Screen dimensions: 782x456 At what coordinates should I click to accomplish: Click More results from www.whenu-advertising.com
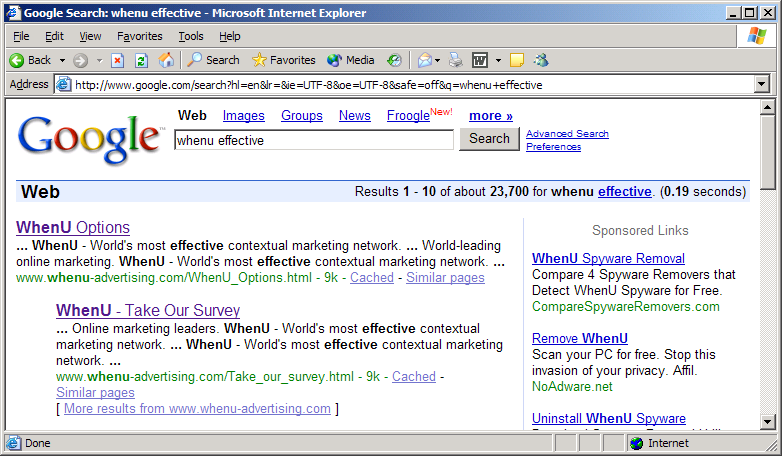click(x=197, y=409)
